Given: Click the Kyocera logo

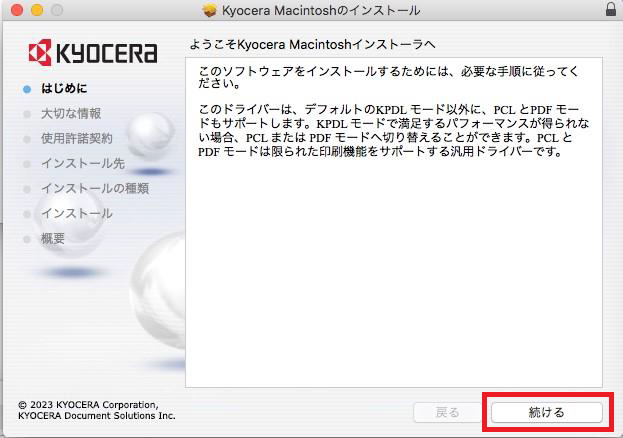Looking at the screenshot, I should tap(93, 53).
